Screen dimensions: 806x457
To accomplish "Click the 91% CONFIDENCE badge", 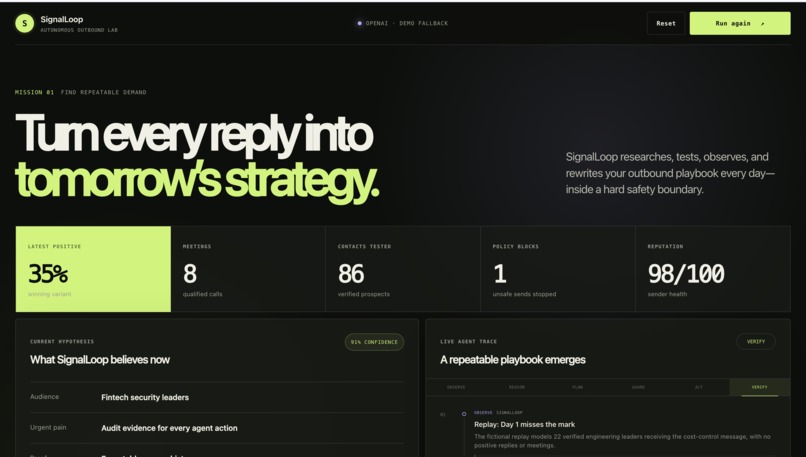I will (x=374, y=342).
